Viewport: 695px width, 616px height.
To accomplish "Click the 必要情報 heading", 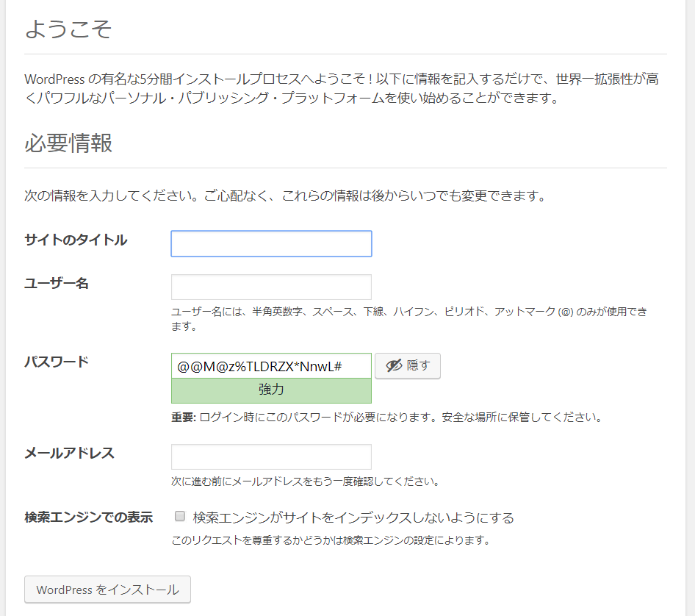I will click(x=68, y=143).
